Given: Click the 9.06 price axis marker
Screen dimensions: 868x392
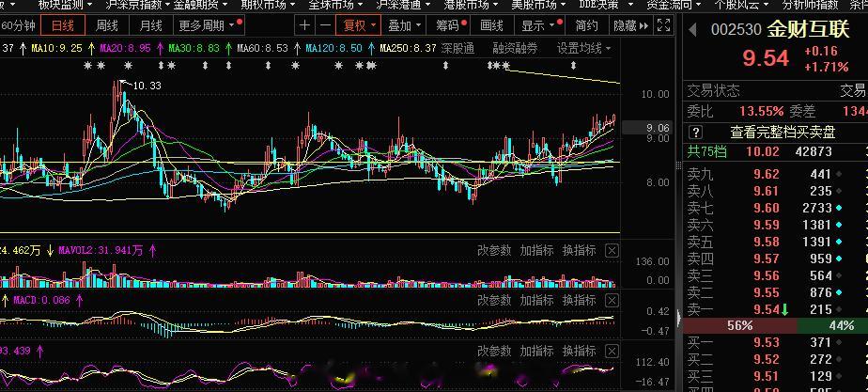Looking at the screenshot, I should 647,128.
